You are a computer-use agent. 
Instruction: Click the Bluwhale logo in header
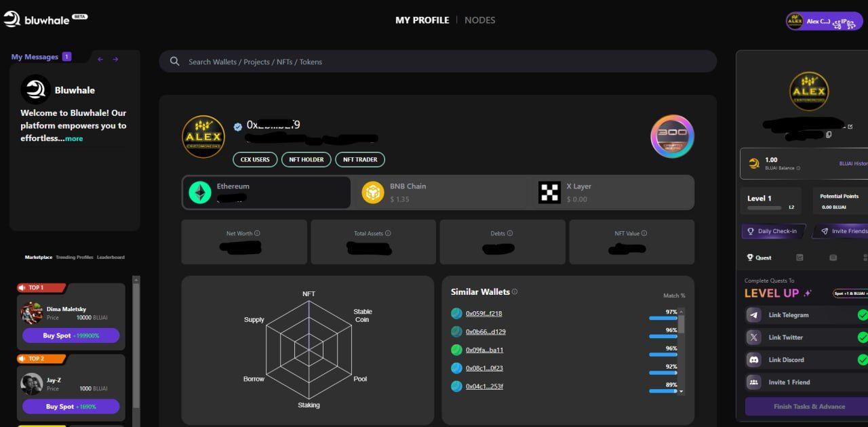(x=45, y=20)
